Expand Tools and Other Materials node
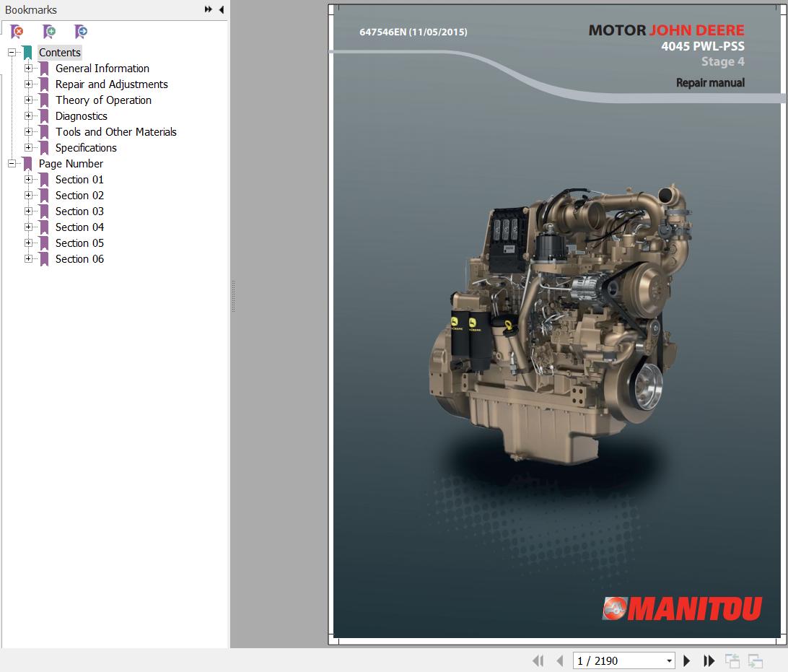 pyautogui.click(x=28, y=131)
